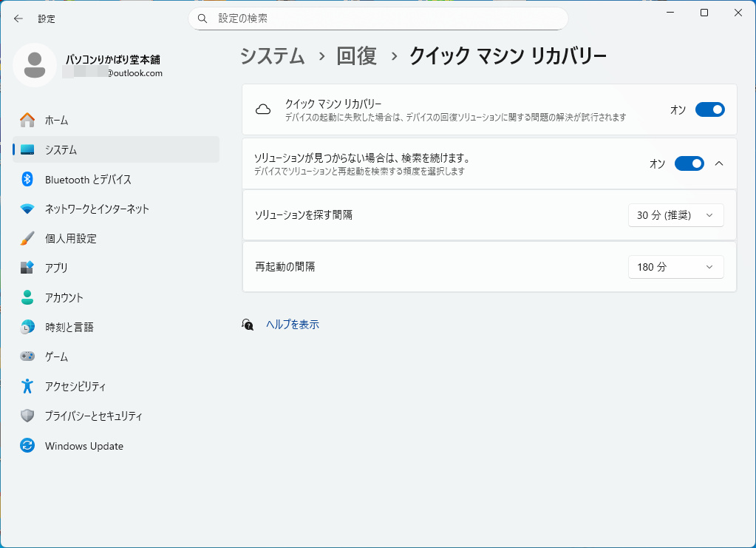Disable the continue searching for solutions toggle
This screenshot has width=756, height=548.
689,163
